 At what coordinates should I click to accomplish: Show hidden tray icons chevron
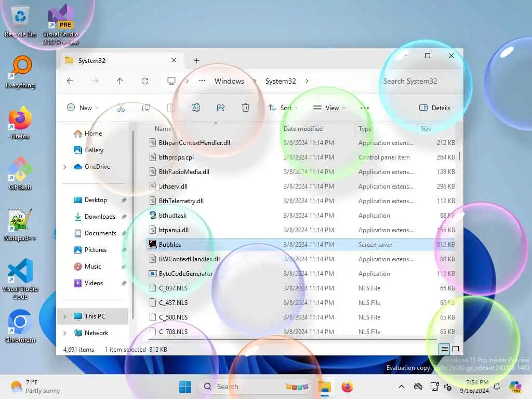[x=402, y=387]
